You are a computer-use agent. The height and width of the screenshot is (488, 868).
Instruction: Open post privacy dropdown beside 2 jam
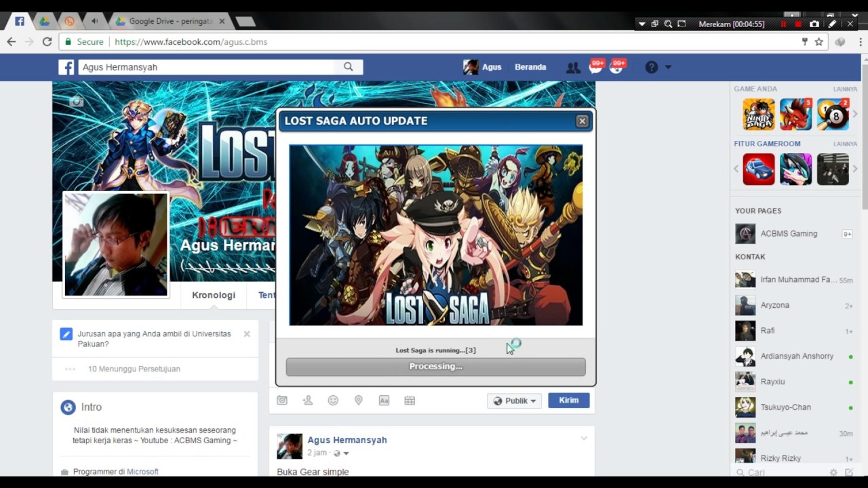coord(341,453)
